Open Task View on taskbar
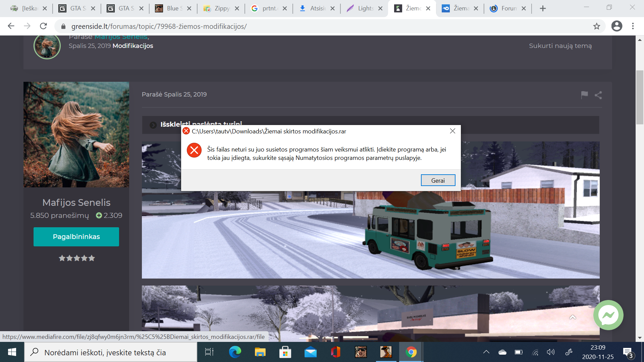 coord(209,352)
